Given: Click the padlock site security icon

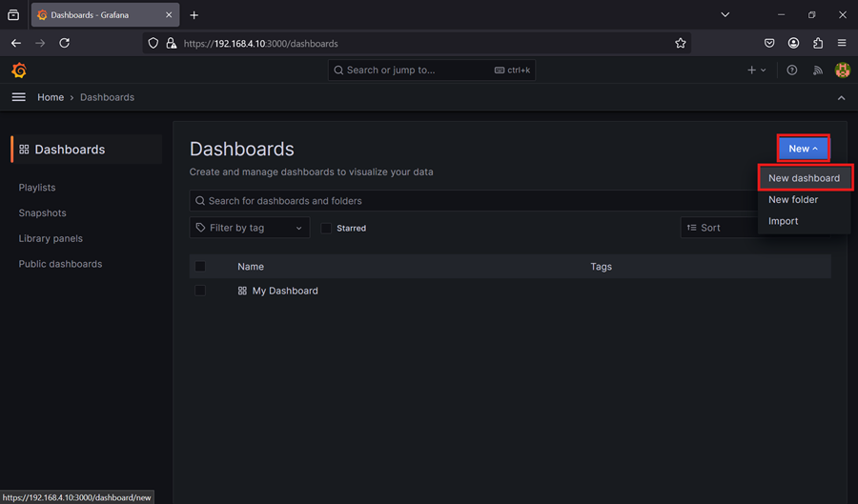Looking at the screenshot, I should pyautogui.click(x=172, y=43).
